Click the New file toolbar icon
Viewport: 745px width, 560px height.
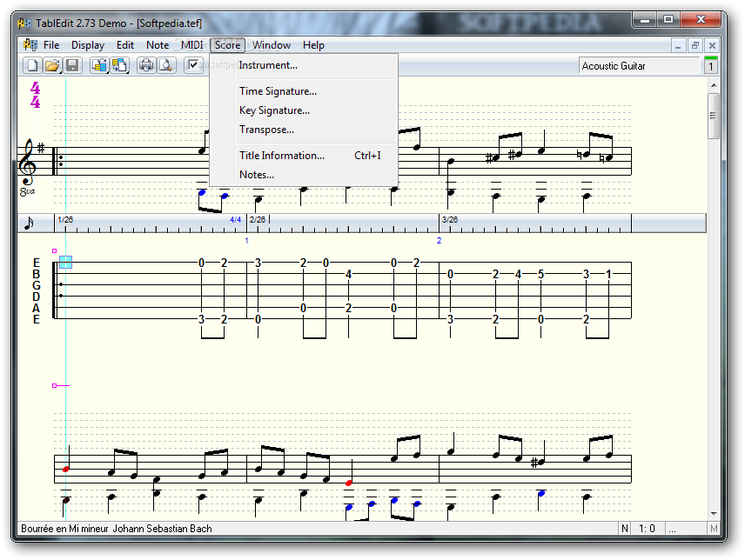click(32, 65)
